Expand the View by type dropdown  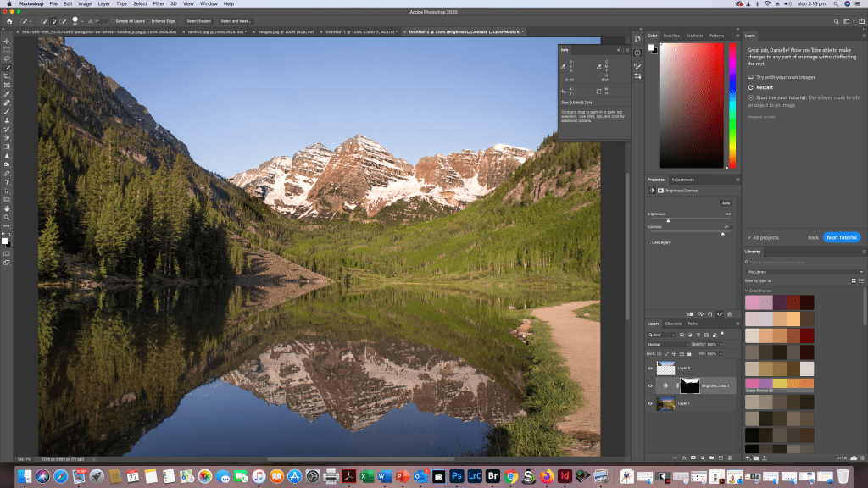[x=757, y=280]
